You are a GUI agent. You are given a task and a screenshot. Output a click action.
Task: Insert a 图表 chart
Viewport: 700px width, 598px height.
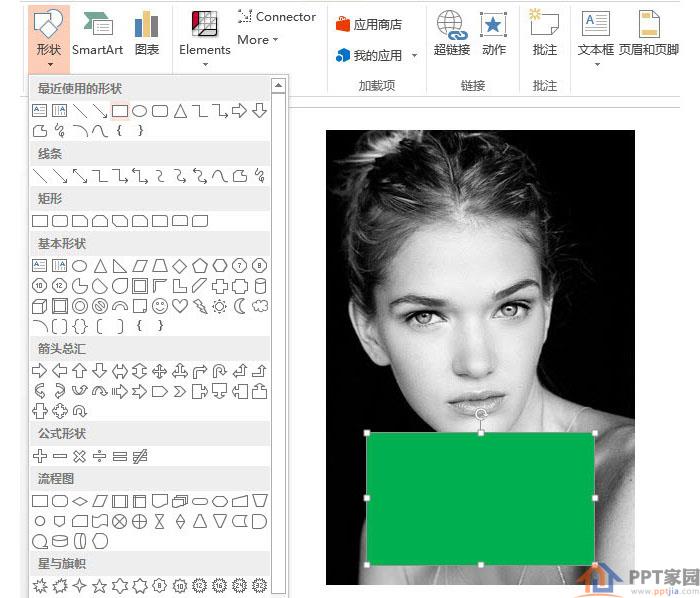pos(147,34)
